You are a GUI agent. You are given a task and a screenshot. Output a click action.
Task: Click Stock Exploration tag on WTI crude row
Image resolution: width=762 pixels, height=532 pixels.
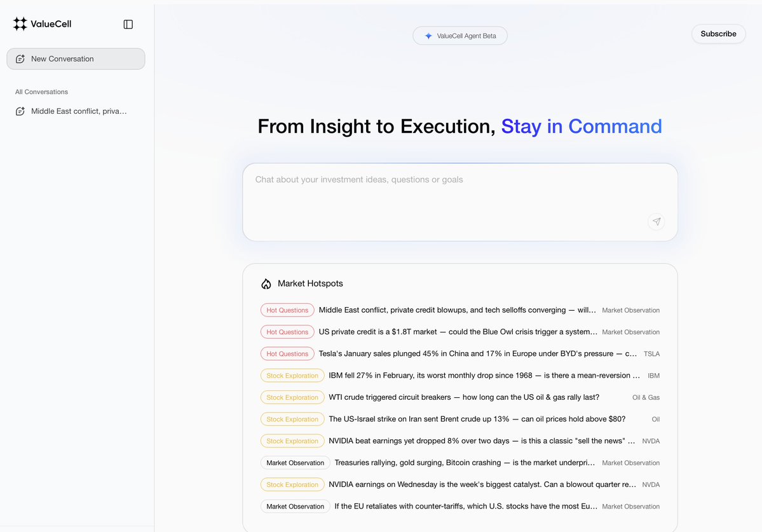[x=292, y=398]
